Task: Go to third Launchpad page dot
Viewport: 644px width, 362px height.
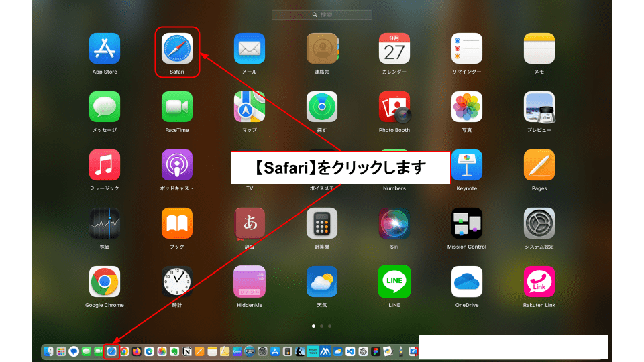Action: coord(329,326)
